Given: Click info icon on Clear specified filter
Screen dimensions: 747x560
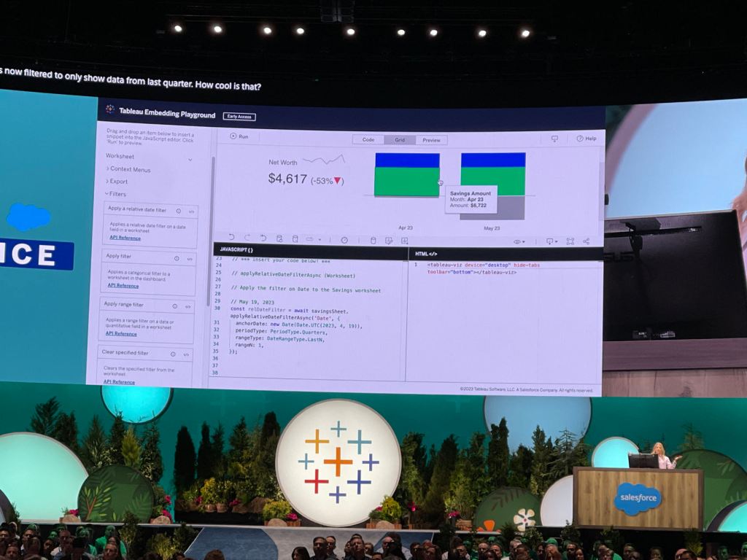Looking at the screenshot, I should click(x=174, y=354).
